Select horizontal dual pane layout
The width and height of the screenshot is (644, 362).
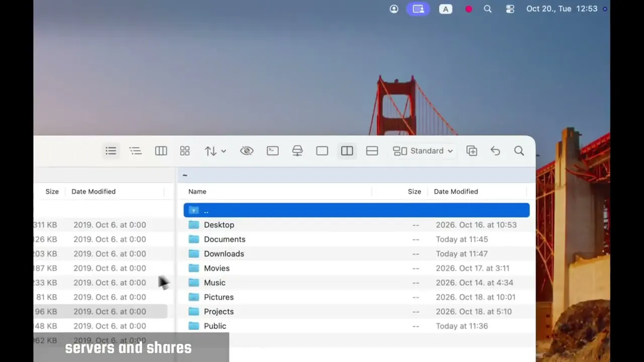pos(372,151)
